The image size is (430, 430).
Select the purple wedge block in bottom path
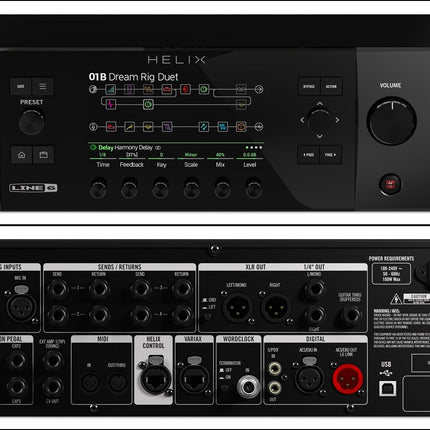(x=167, y=127)
